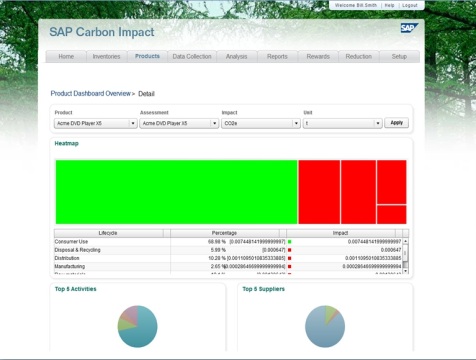Switch to the Reduction tab
This screenshot has height=360, width=476.
click(x=359, y=56)
